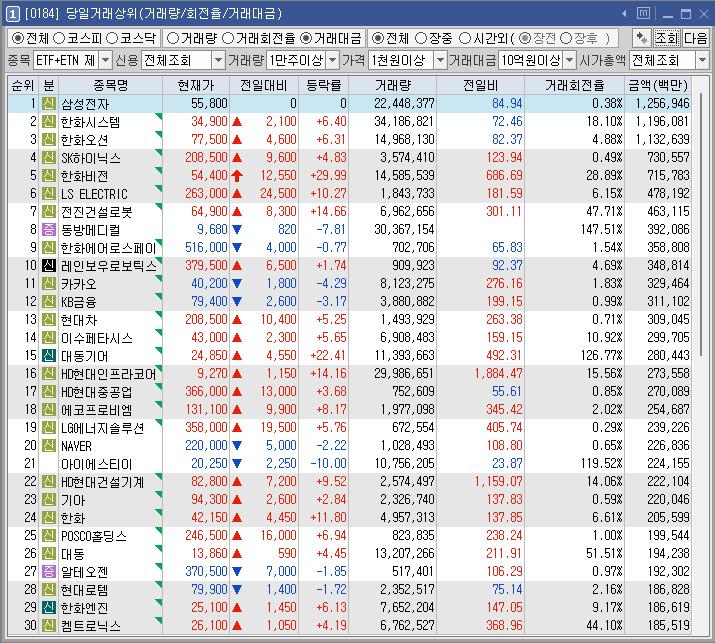
Task: Click the 신 badge icon for 켐트로닉스
Action: coord(49,625)
